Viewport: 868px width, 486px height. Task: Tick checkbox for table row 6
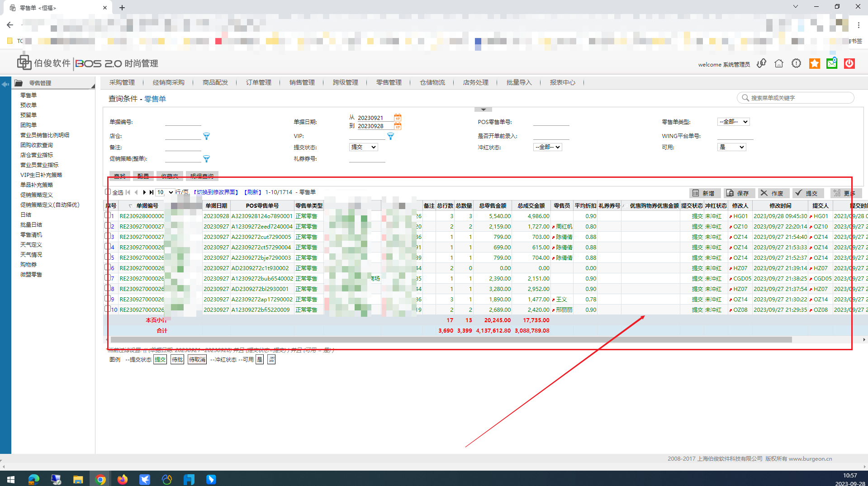[108, 267]
